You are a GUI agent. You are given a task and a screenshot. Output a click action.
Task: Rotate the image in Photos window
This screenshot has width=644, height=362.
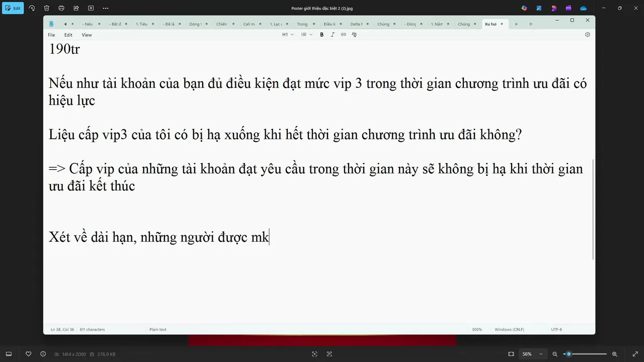click(32, 8)
